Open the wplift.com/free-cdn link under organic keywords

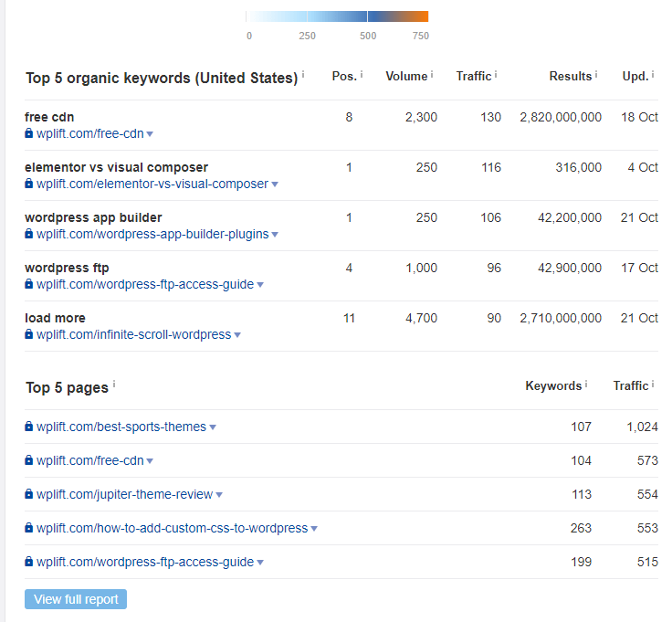pos(90,133)
